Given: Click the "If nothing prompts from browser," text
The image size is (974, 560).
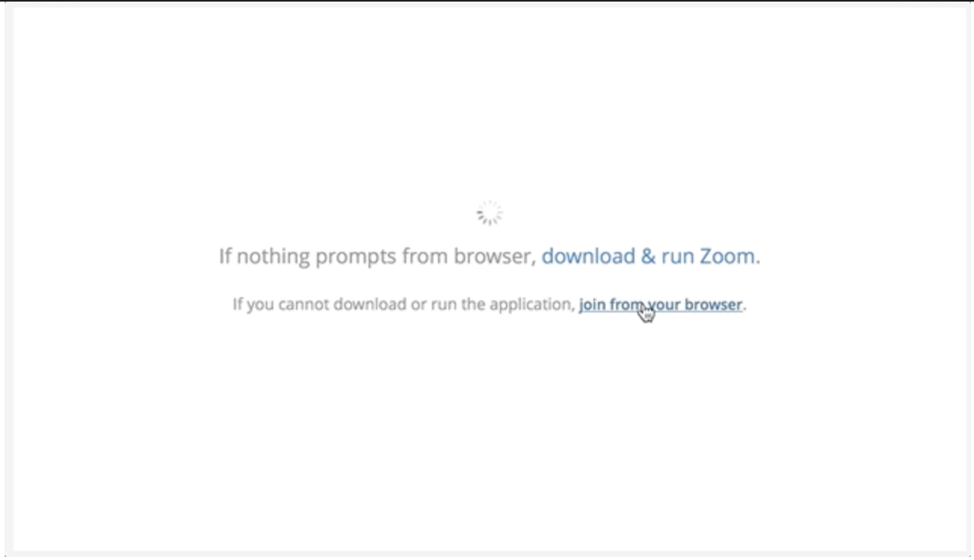Looking at the screenshot, I should [378, 257].
